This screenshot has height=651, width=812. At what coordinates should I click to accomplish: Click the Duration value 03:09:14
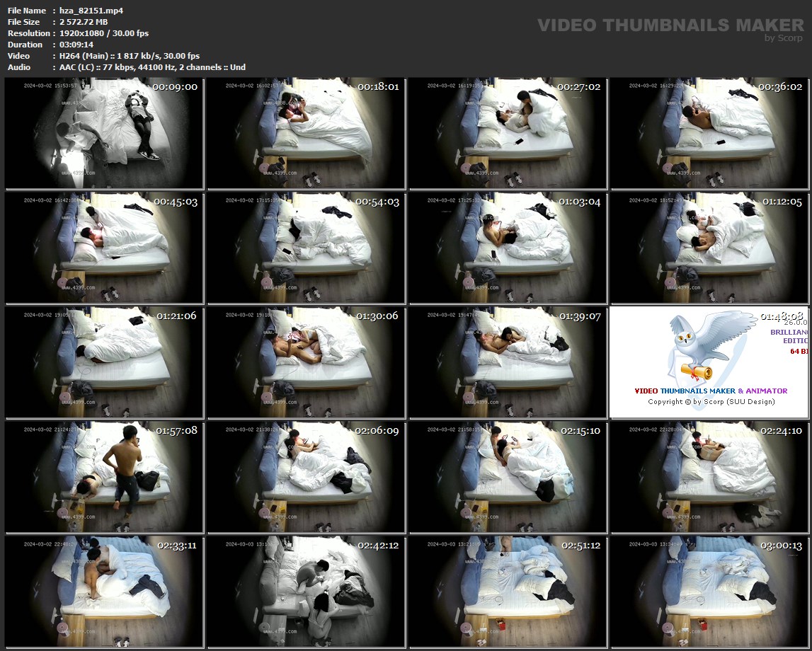tap(76, 45)
